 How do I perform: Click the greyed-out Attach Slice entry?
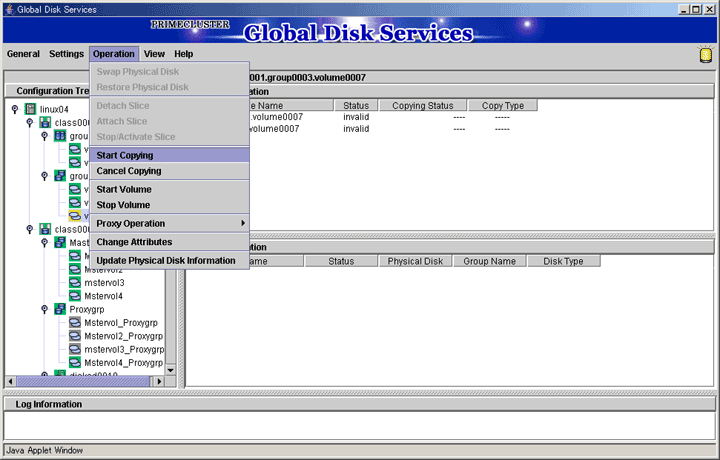(170, 121)
